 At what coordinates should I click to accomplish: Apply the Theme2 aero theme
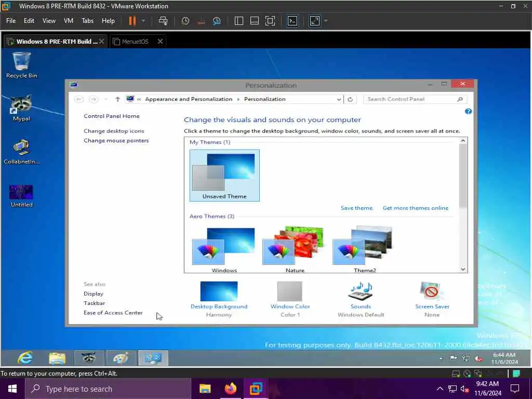[x=364, y=250]
